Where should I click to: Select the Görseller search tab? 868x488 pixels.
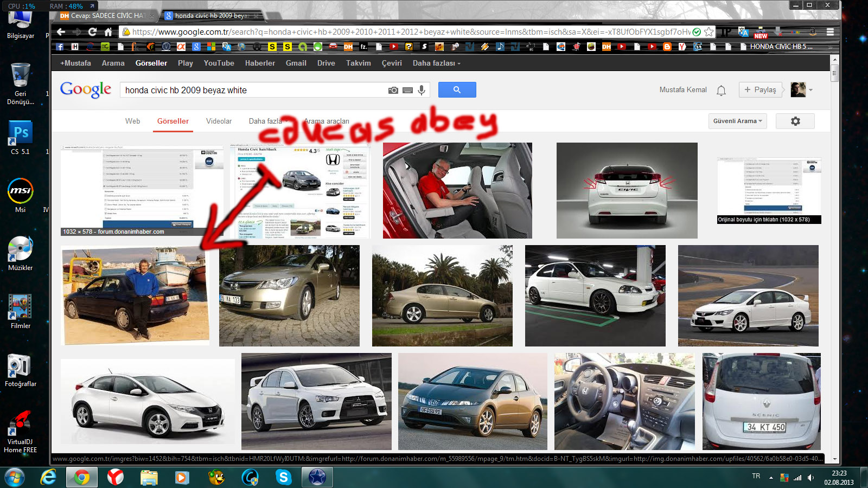pos(173,121)
